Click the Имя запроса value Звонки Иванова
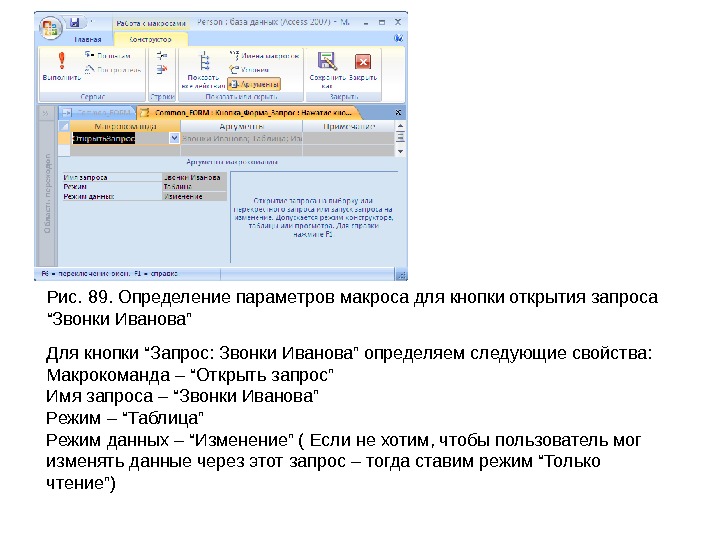This screenshot has width=720, height=540. (x=194, y=177)
